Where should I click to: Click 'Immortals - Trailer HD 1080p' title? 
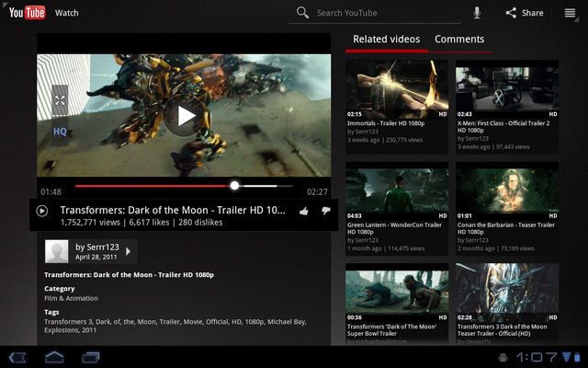click(386, 123)
